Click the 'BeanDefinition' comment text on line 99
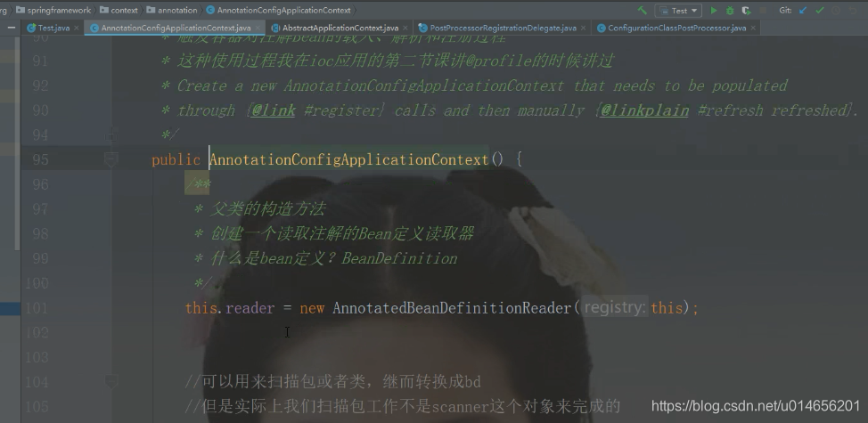This screenshot has width=868, height=423. [x=399, y=258]
